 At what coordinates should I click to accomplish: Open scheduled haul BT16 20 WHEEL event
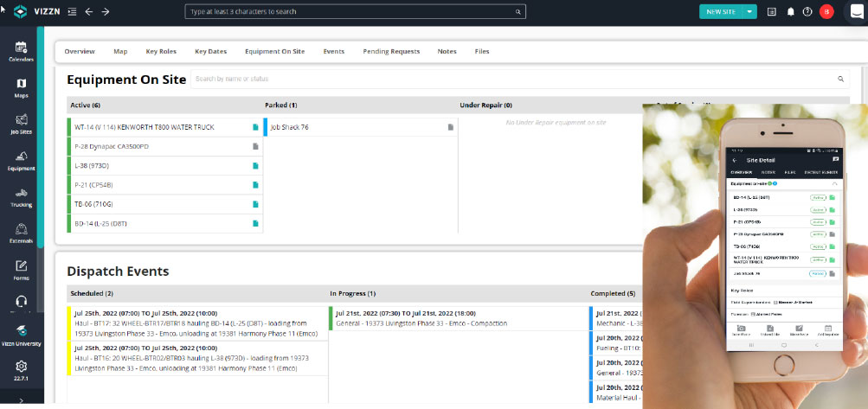click(197, 358)
